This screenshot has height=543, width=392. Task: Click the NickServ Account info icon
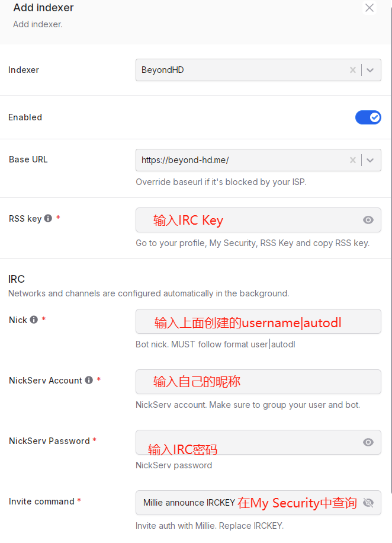(89, 381)
